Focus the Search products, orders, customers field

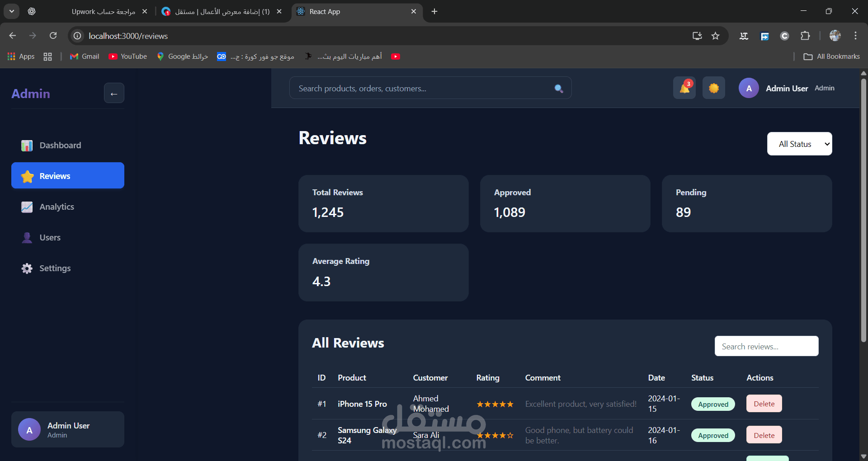(x=430, y=88)
